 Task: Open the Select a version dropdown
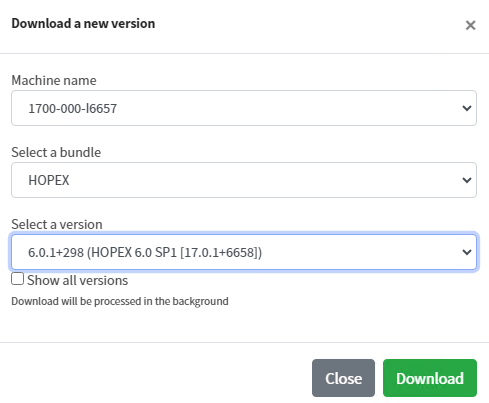pyautogui.click(x=244, y=252)
